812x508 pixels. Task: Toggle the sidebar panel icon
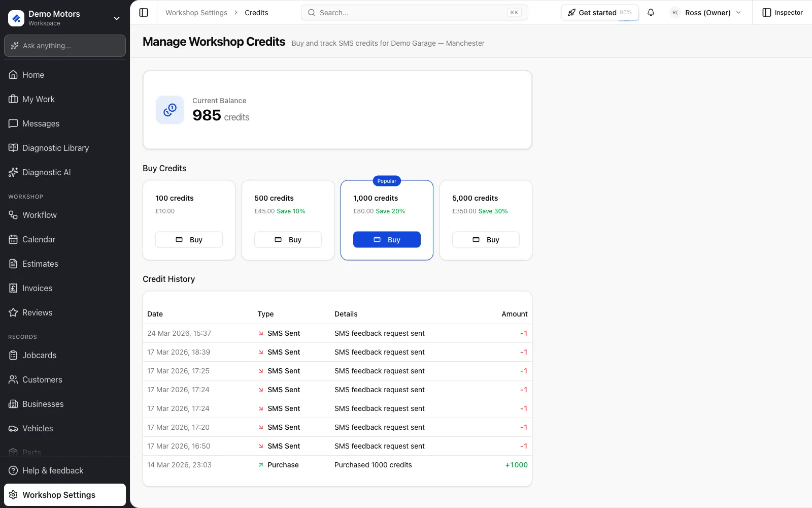tap(144, 13)
